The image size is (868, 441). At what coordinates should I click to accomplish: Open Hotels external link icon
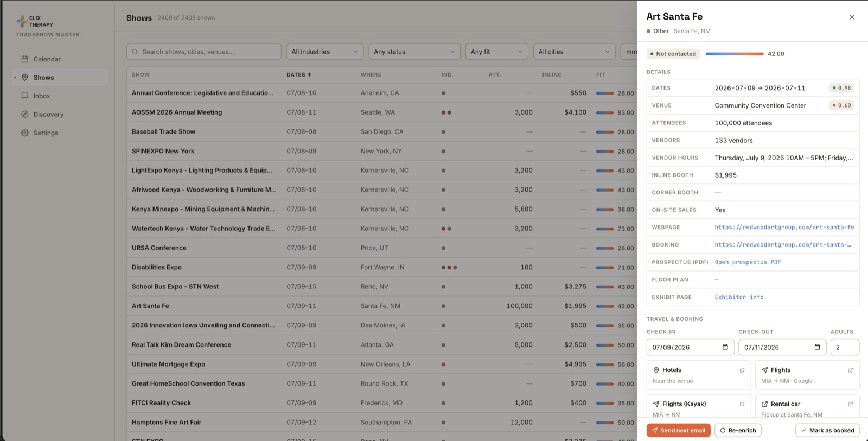[x=742, y=370]
